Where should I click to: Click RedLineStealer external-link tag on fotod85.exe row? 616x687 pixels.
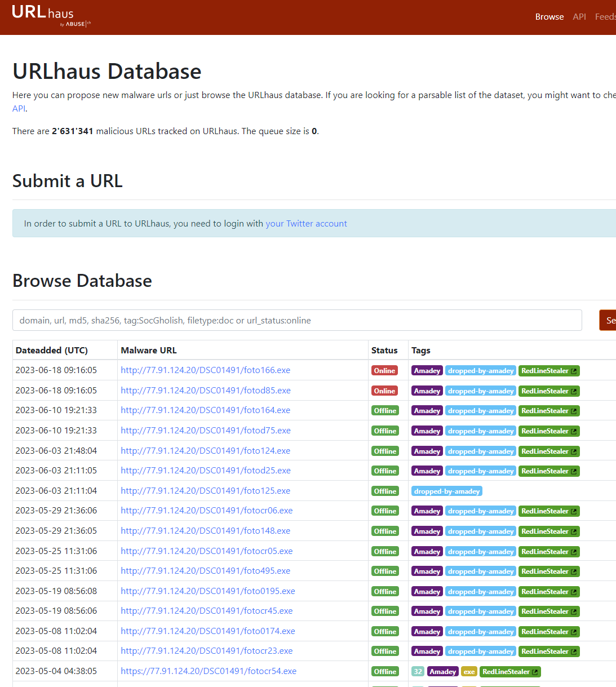[549, 391]
